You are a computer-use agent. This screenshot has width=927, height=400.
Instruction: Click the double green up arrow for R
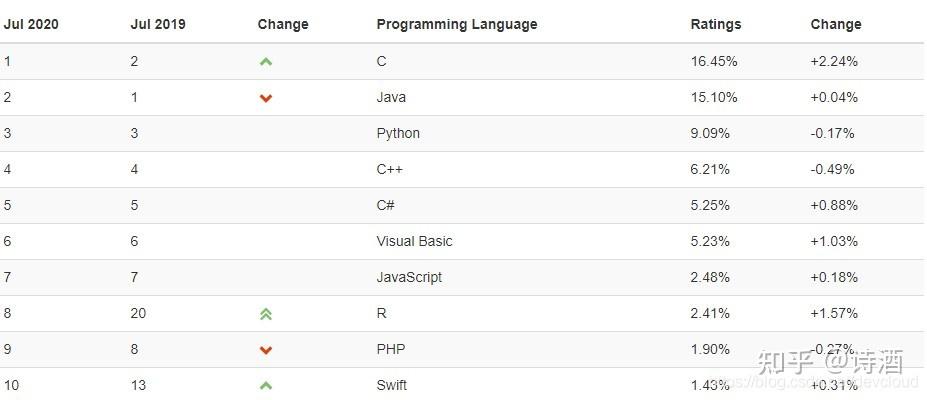[266, 314]
